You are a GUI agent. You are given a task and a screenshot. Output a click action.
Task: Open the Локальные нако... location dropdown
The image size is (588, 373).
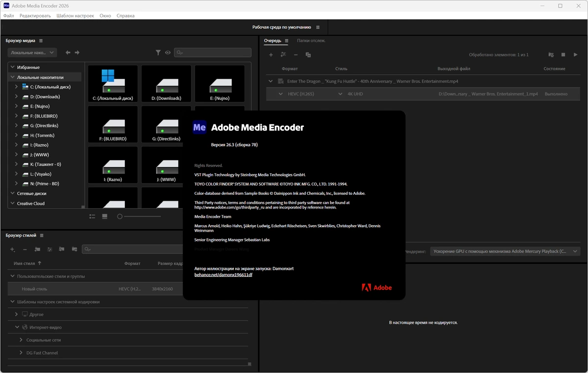coord(32,52)
